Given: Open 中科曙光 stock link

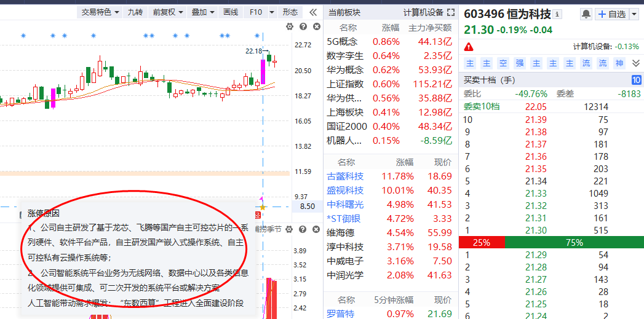Looking at the screenshot, I should pyautogui.click(x=345, y=205).
